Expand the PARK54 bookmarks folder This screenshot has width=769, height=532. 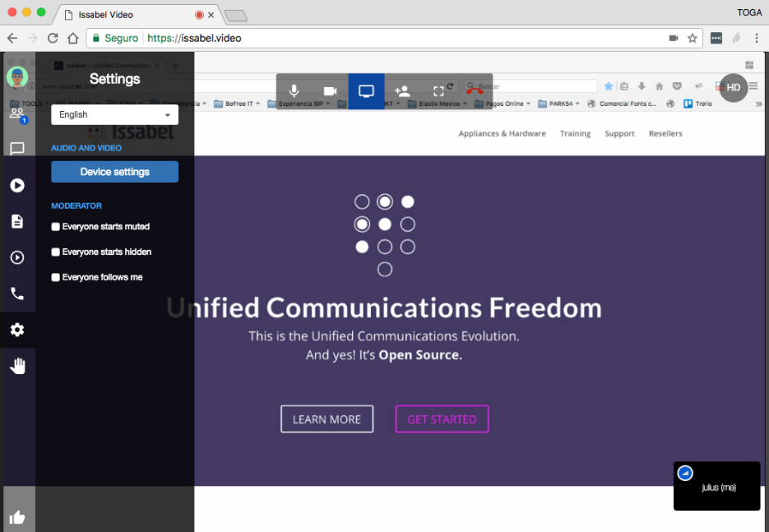pyautogui.click(x=559, y=104)
